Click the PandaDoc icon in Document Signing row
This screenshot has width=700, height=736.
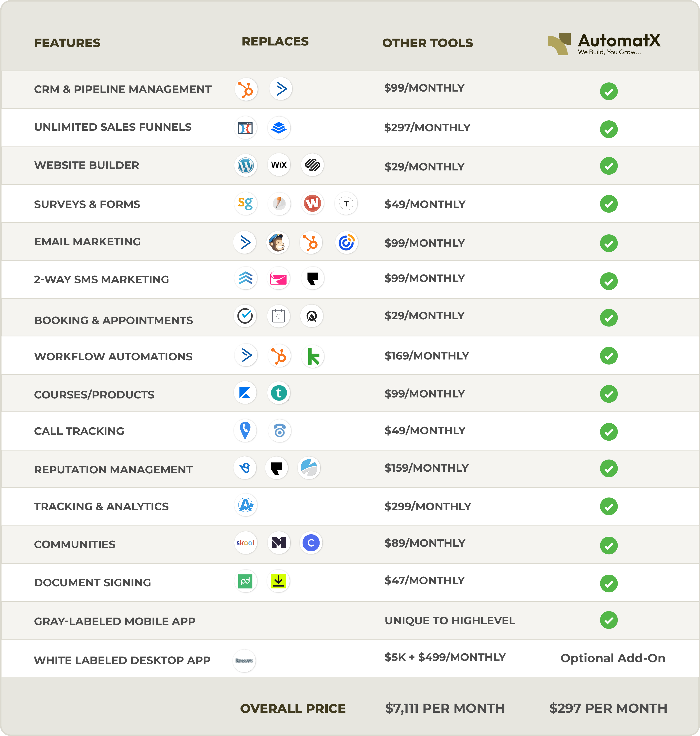point(245,581)
